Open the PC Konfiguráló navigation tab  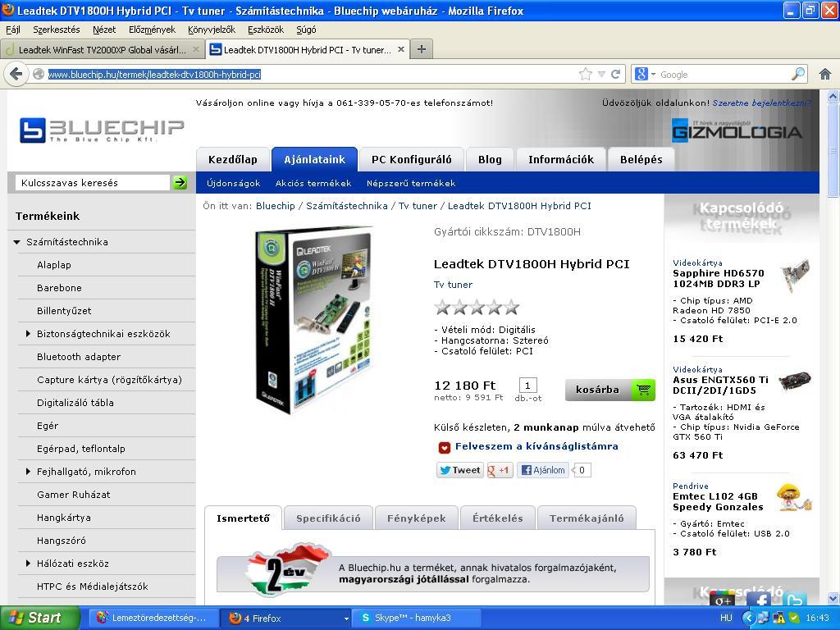pos(412,160)
